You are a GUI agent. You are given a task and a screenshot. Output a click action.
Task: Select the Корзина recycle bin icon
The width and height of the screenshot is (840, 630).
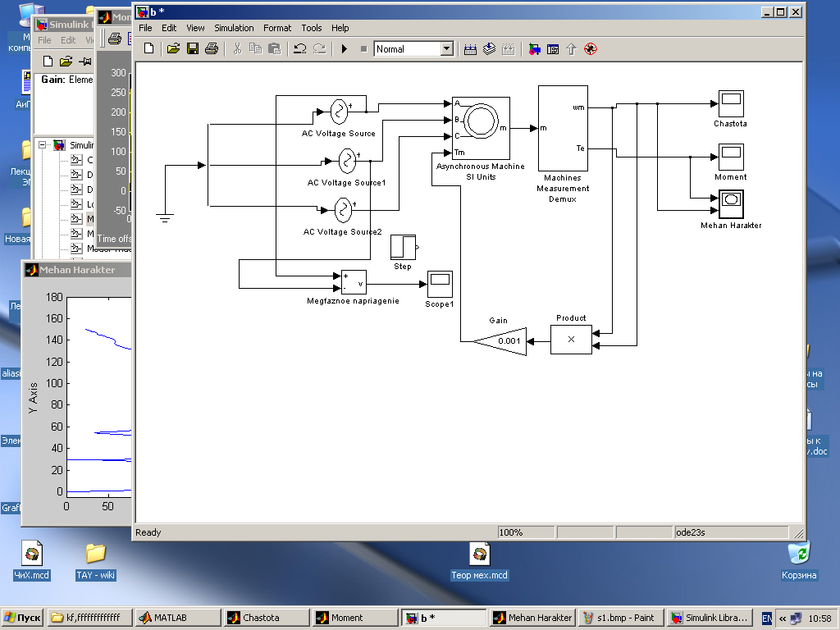[799, 561]
